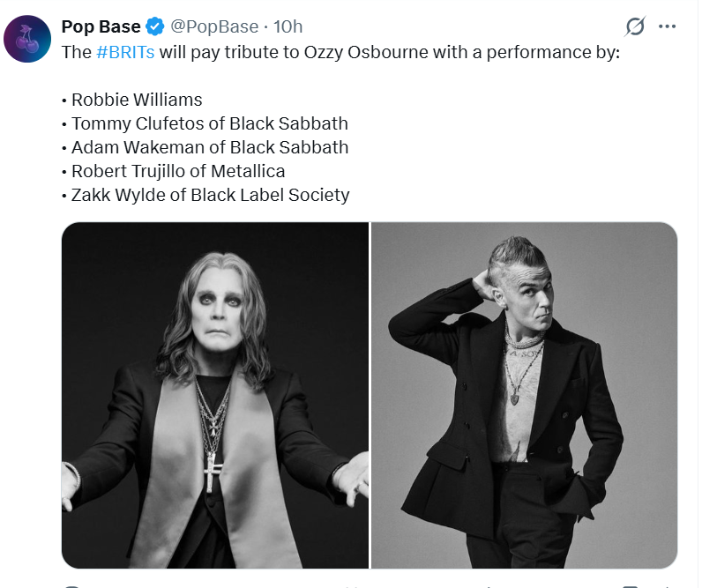Open the three-dot more options menu

tap(667, 26)
